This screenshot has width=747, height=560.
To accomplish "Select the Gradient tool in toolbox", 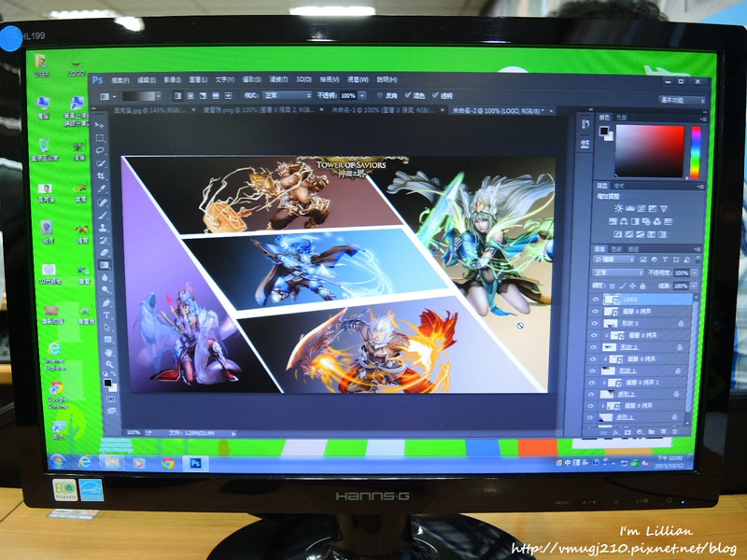I will coord(105,265).
